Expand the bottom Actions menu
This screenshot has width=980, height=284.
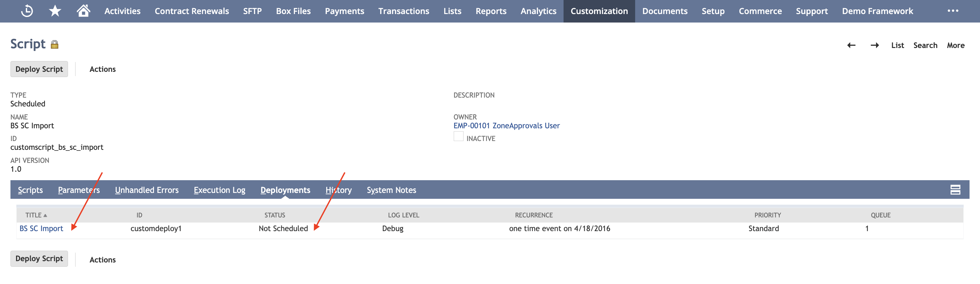pos(103,260)
